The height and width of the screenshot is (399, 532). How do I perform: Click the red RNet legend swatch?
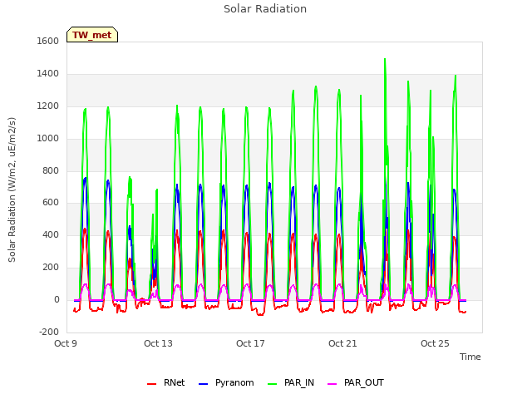click(x=151, y=384)
